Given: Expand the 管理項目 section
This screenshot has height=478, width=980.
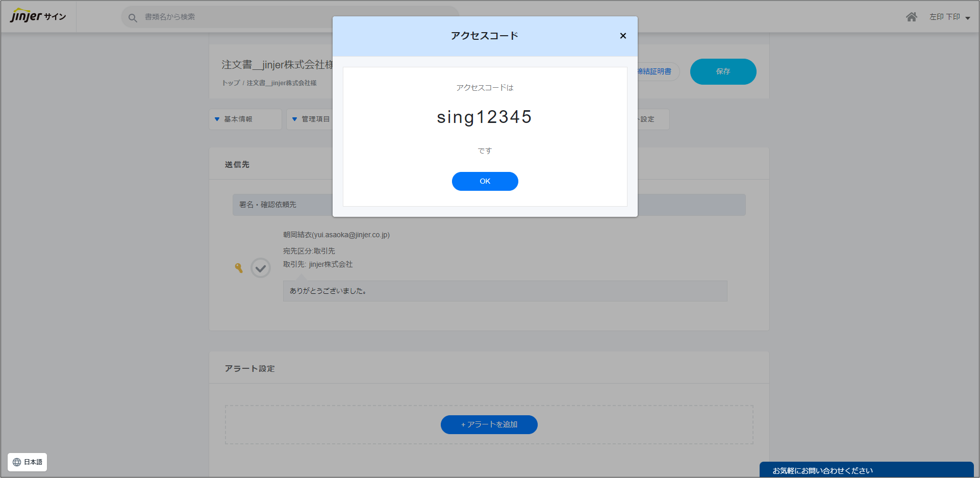Looking at the screenshot, I should pyautogui.click(x=310, y=119).
